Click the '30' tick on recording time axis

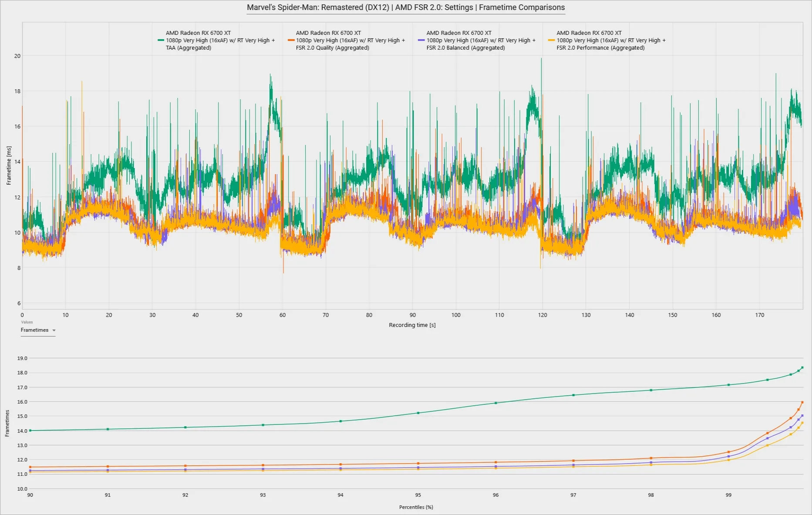click(x=152, y=315)
